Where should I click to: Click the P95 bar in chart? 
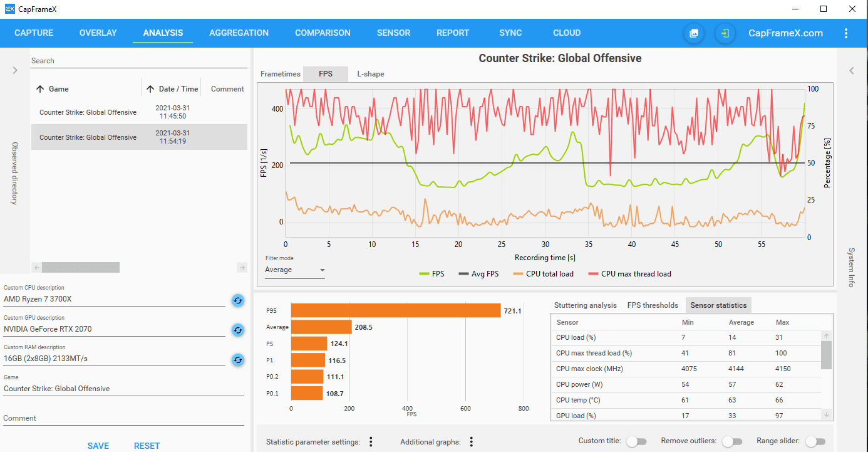click(396, 310)
